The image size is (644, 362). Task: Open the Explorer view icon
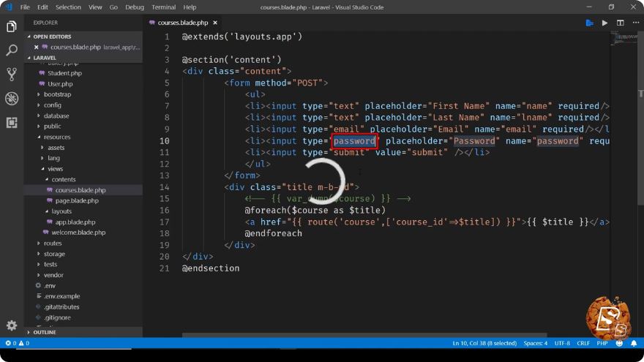pyautogui.click(x=12, y=26)
